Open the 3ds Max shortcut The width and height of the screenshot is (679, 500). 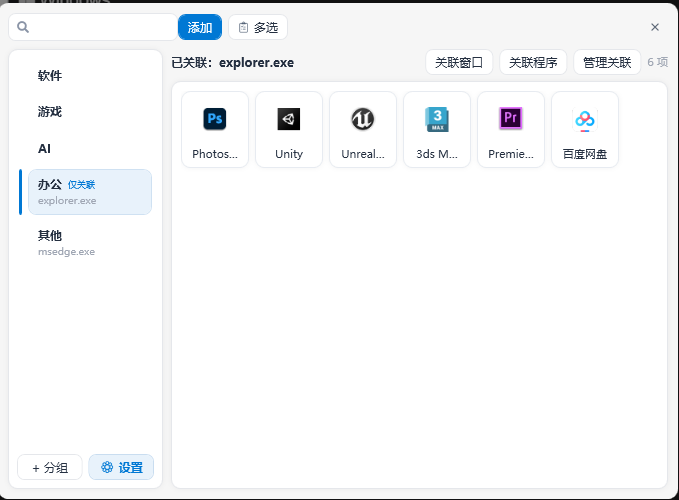point(437,130)
